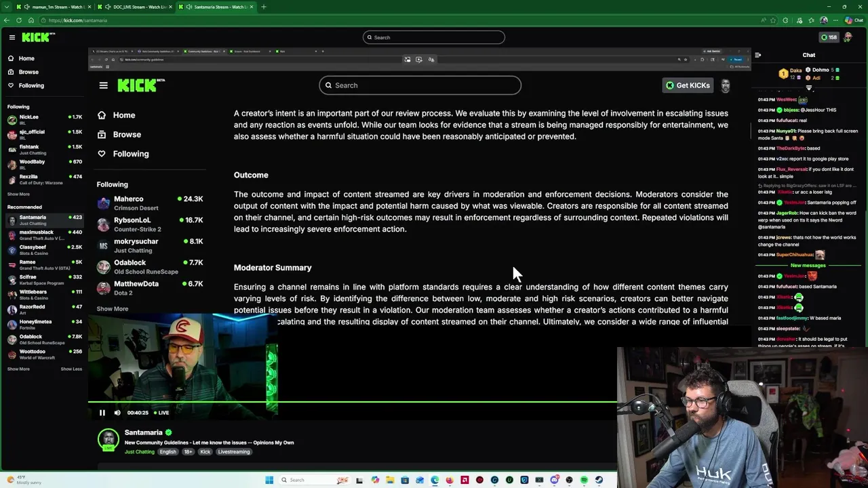Viewport: 868px width, 488px height.
Task: Open a new browser tab
Action: pos(263,7)
